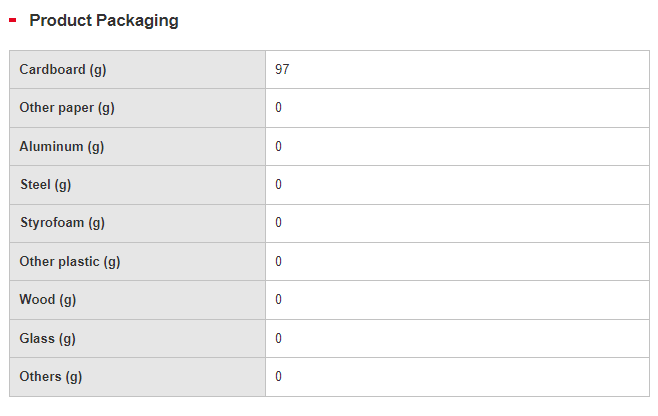
Task: Click the Aluminum value 0
Action: 279,147
